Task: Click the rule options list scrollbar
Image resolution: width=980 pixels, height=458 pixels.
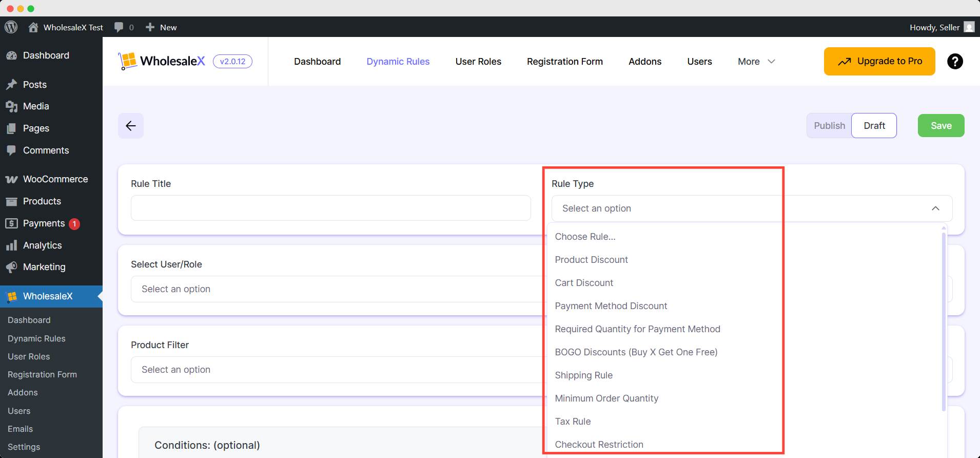Action: click(x=943, y=321)
